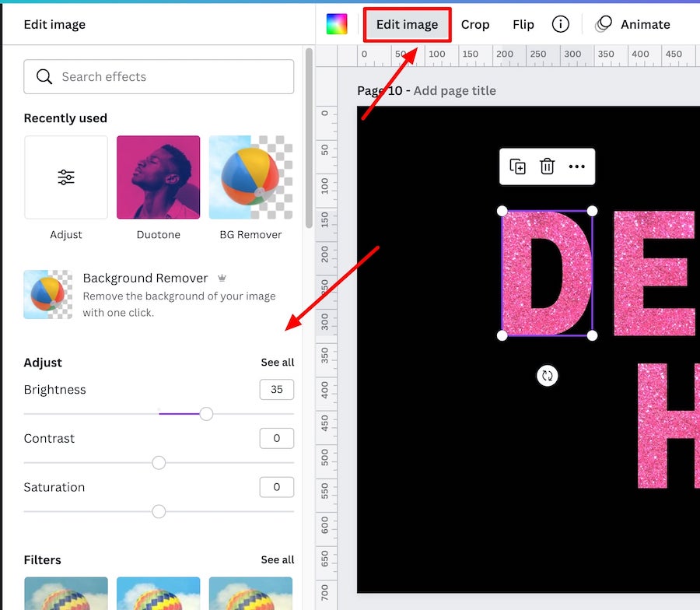Select the first balloon filter thumbnail

(x=66, y=594)
